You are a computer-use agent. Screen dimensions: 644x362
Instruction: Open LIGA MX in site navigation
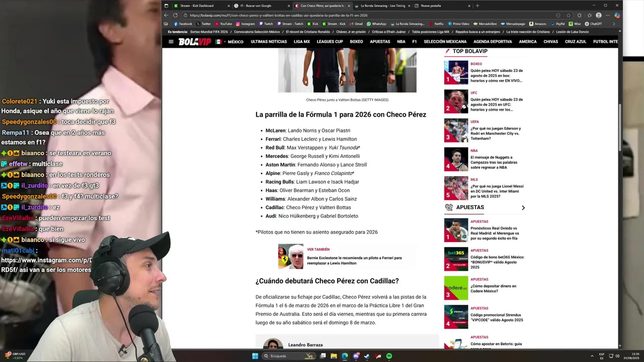(x=302, y=42)
